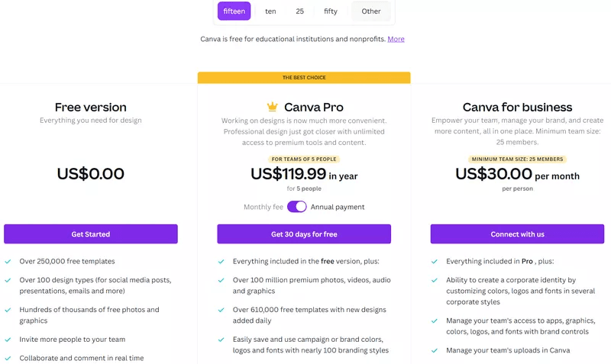Open the "Other" team size option
611x364 pixels.
point(371,11)
